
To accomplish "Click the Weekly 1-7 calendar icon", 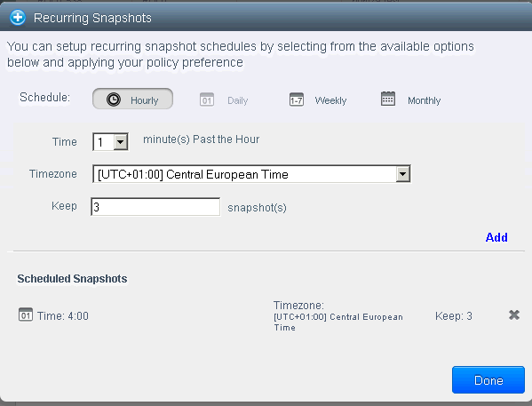I will (297, 100).
